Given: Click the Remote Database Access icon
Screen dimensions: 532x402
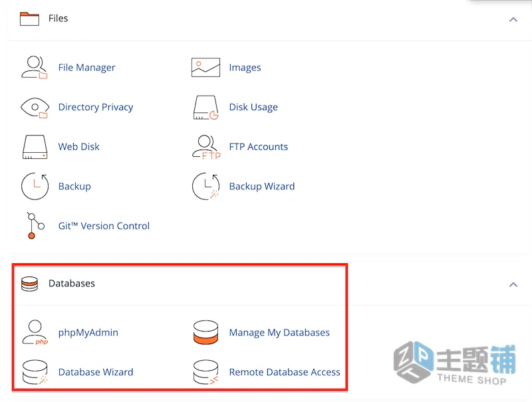Looking at the screenshot, I should [x=206, y=372].
